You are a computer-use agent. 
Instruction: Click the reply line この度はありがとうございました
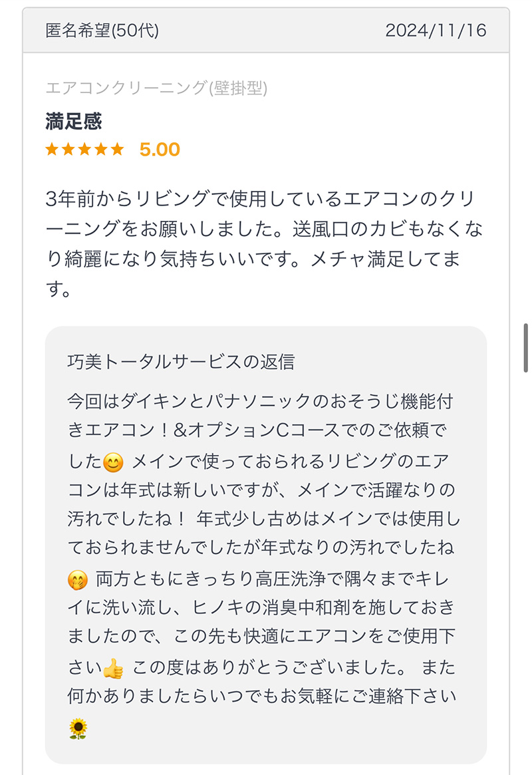(x=269, y=668)
